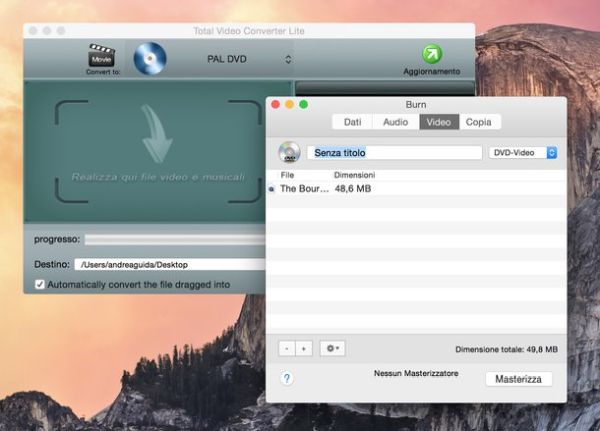Click the green Aggiornamento update icon
The height and width of the screenshot is (431, 600).
432,54
